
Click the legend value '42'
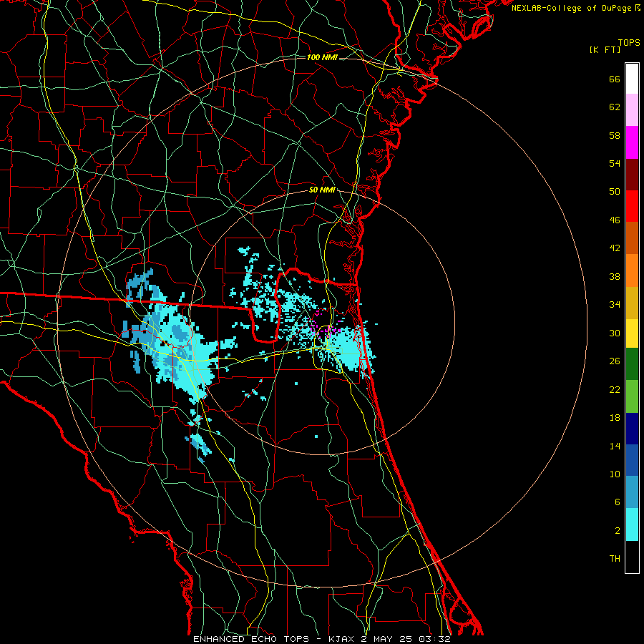[615, 248]
